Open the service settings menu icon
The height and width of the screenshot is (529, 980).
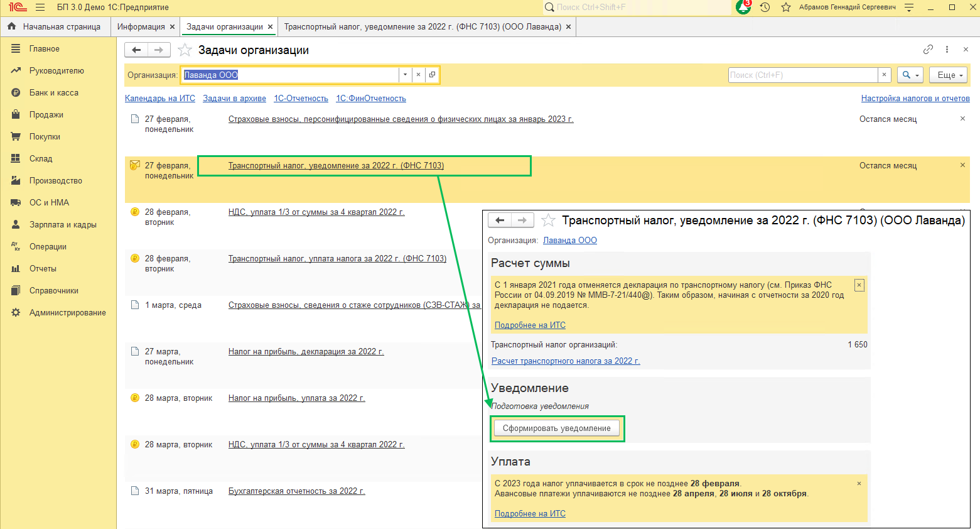pyautogui.click(x=909, y=8)
